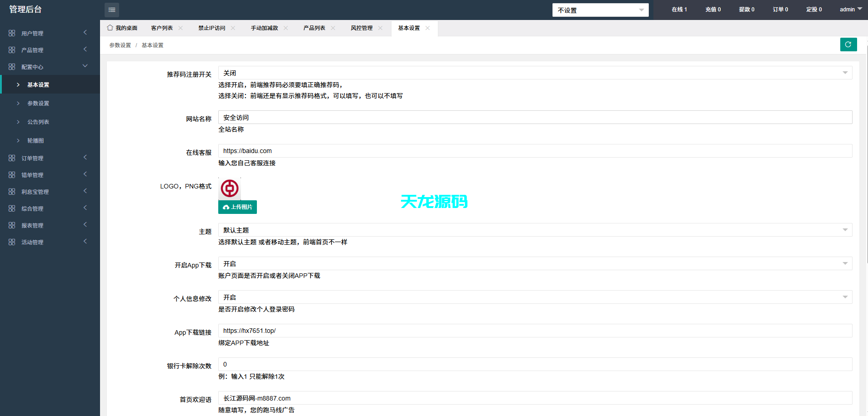The width and height of the screenshot is (868, 416).
Task: Expand the 用户管理 menu chevron
Action: (x=85, y=32)
